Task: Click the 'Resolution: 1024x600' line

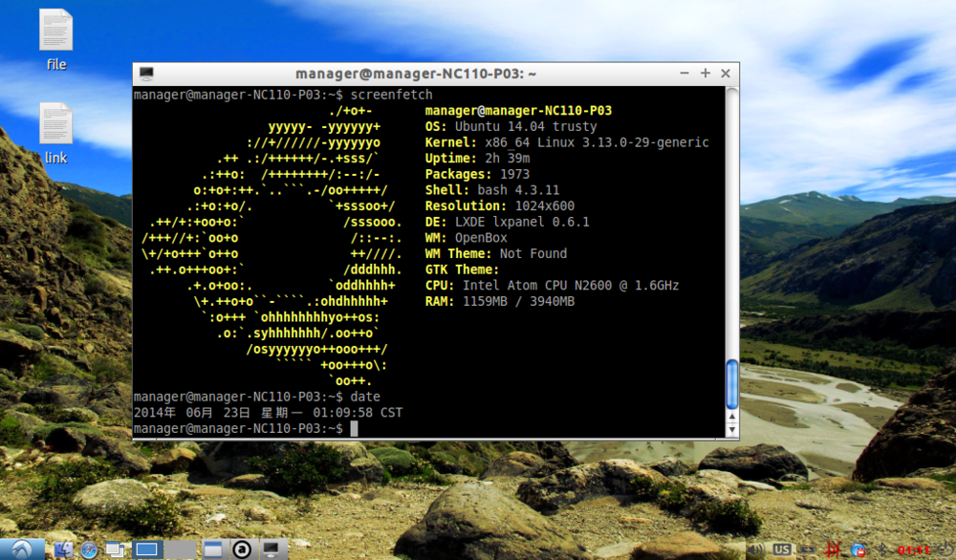Action: coord(500,205)
